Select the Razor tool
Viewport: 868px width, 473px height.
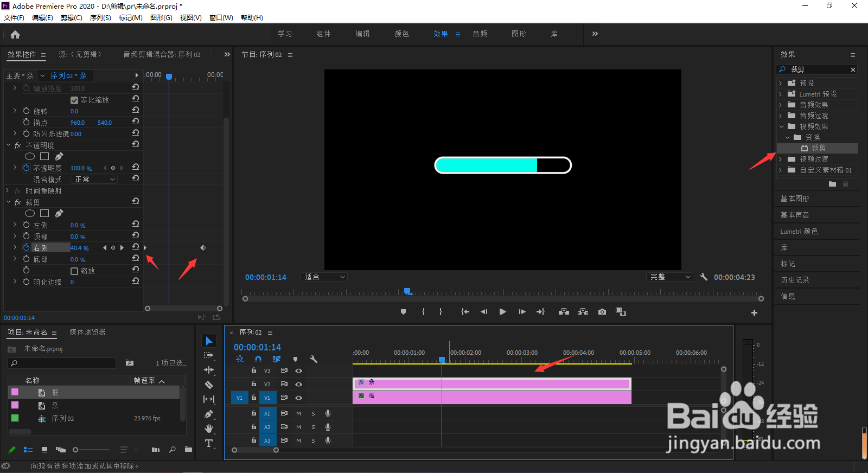(x=209, y=385)
